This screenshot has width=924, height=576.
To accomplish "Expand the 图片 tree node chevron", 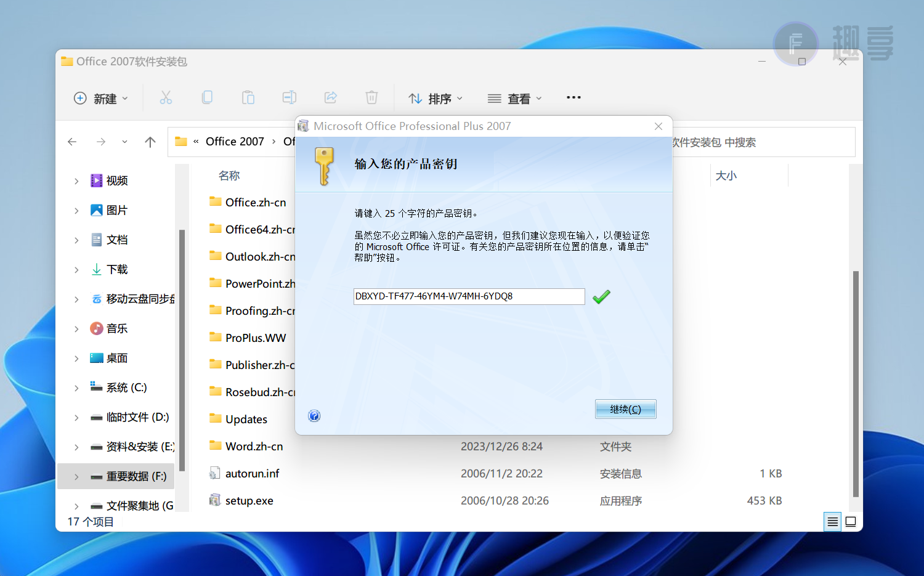I will 76,211.
